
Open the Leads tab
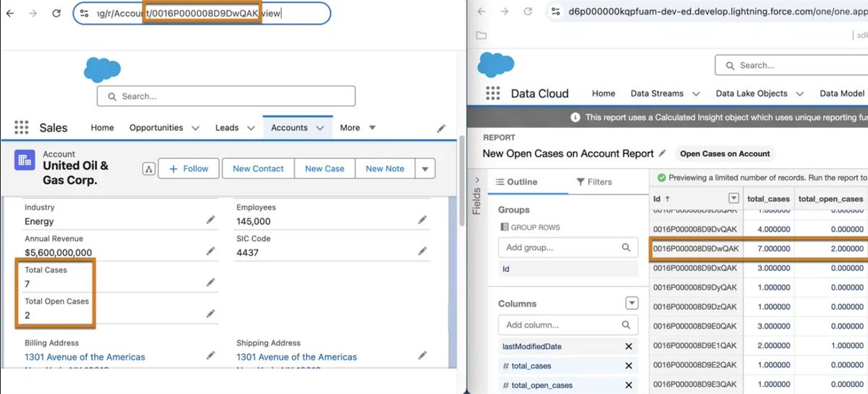tap(227, 128)
